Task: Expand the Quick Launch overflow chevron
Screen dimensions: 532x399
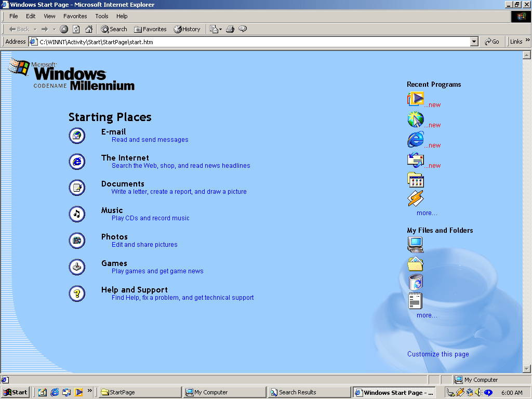Action: (x=90, y=391)
